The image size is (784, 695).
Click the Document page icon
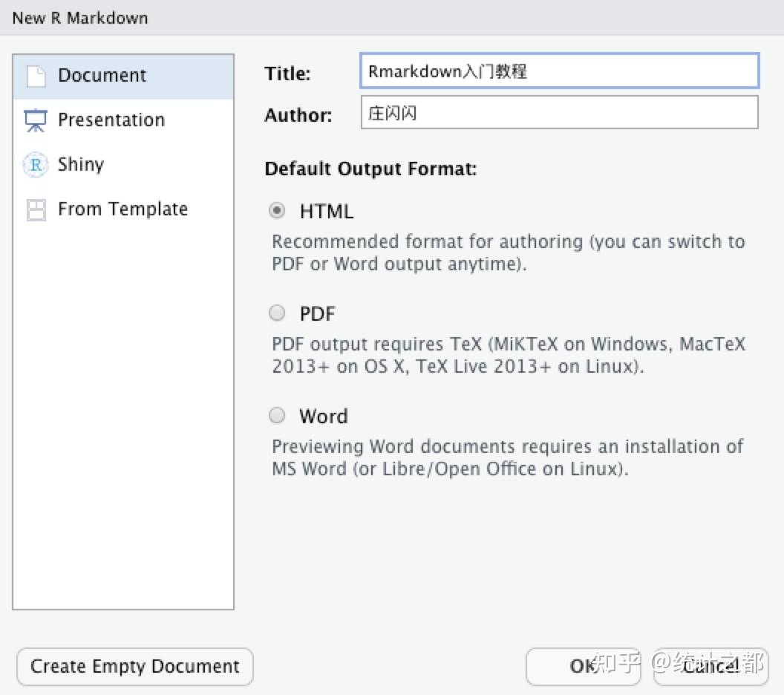36,76
